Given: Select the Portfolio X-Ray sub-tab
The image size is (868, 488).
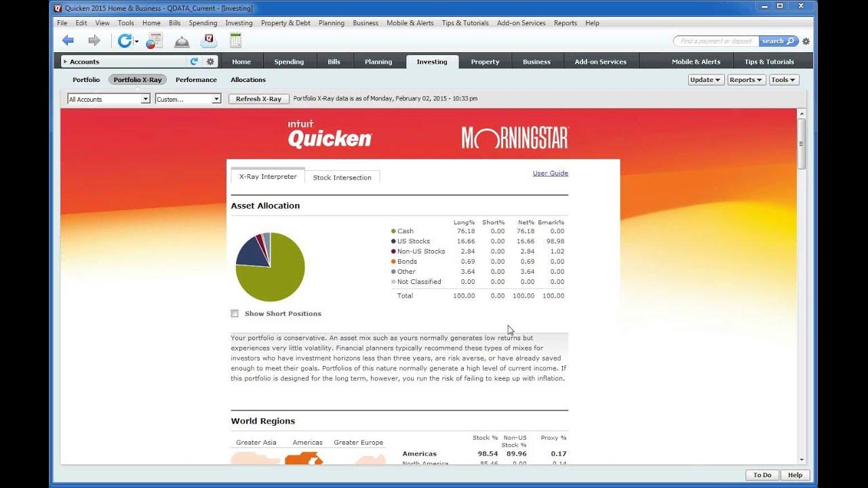Looking at the screenshot, I should tap(138, 80).
